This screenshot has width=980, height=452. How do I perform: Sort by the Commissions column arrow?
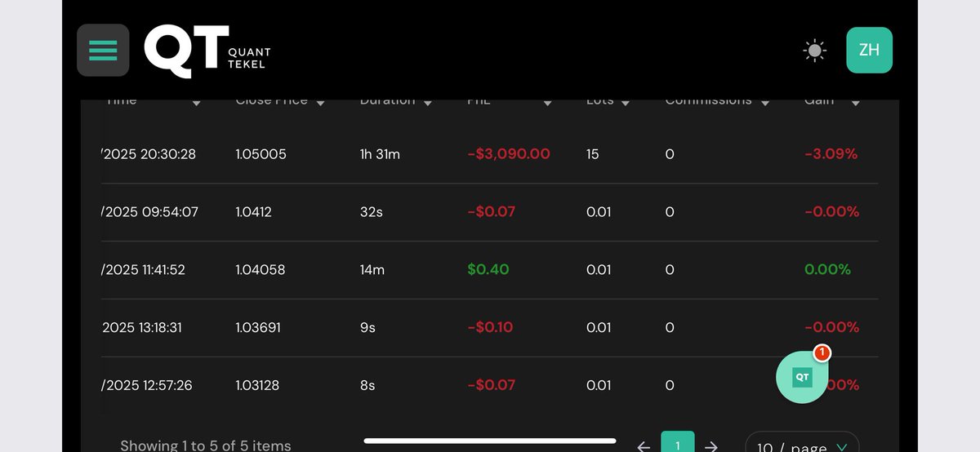click(x=765, y=104)
